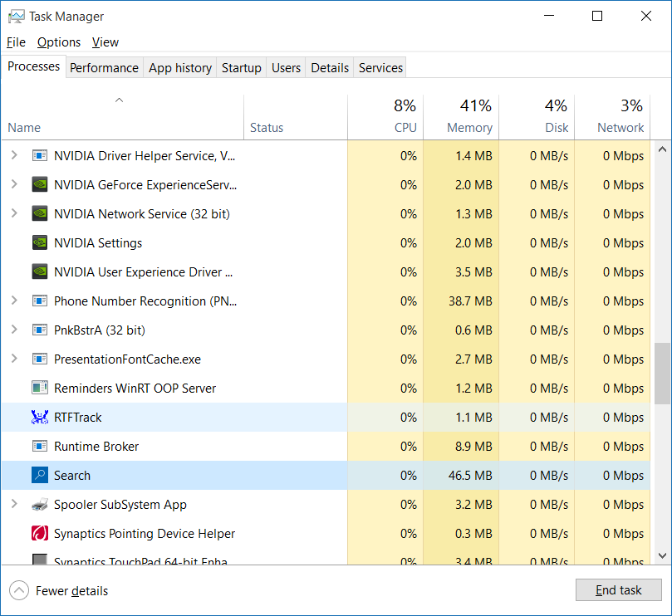The width and height of the screenshot is (672, 616).
Task: Expand NVIDIA Driver Helper Service row
Action: pyautogui.click(x=14, y=155)
